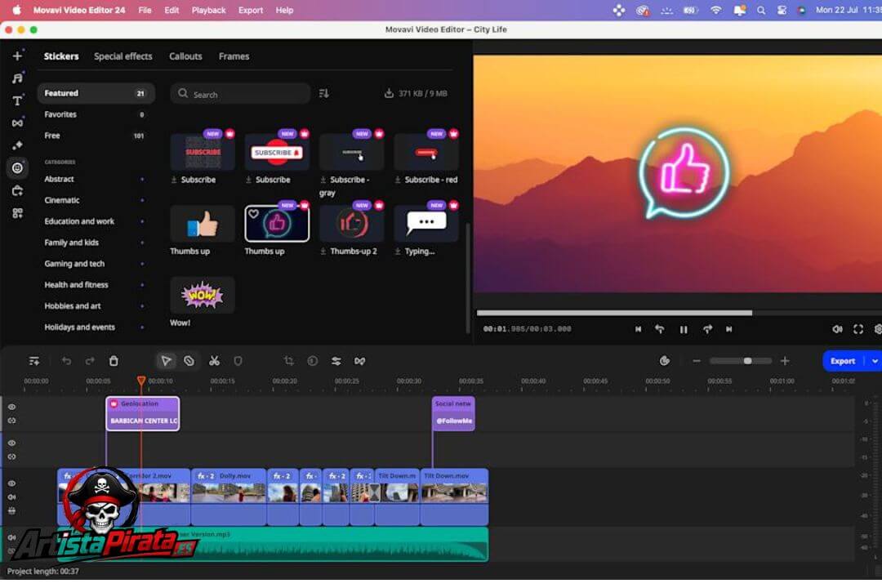The height and width of the screenshot is (588, 882).
Task: Open the Export menu in menu bar
Action: point(251,10)
